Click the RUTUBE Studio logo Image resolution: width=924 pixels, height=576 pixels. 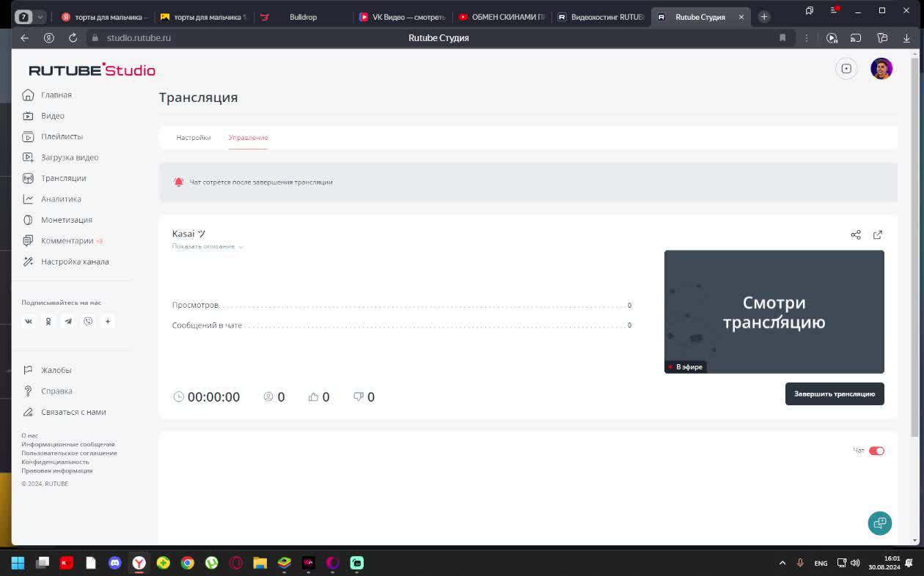[92, 70]
